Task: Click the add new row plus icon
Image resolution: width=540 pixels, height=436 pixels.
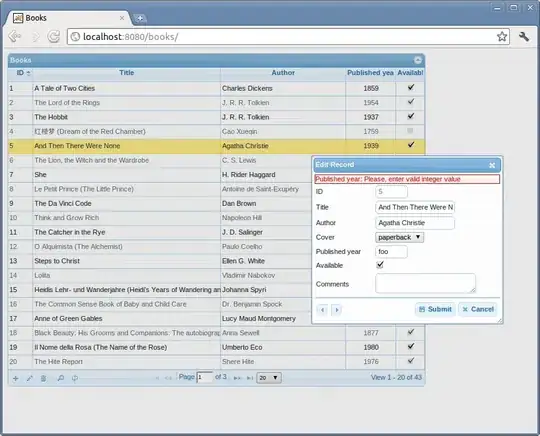Action: point(15,378)
